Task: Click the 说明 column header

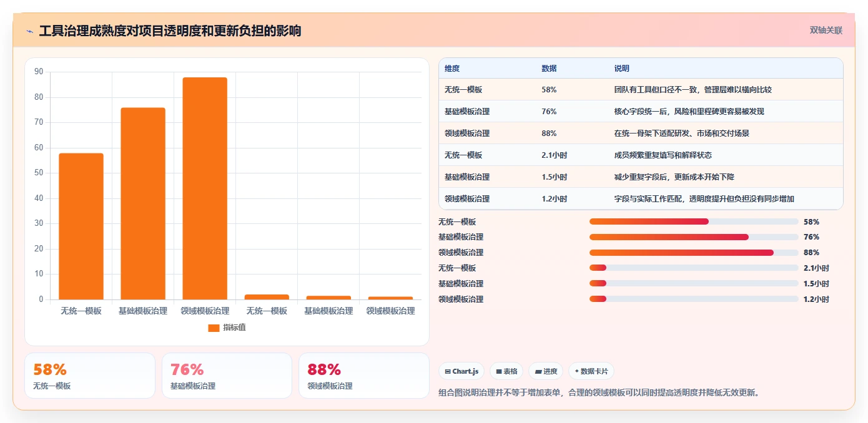Action: coord(622,69)
